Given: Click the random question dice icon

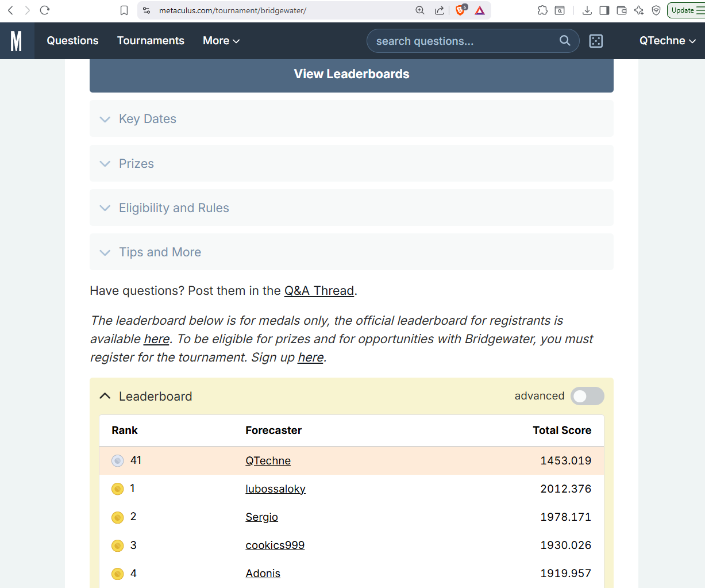Looking at the screenshot, I should (596, 41).
